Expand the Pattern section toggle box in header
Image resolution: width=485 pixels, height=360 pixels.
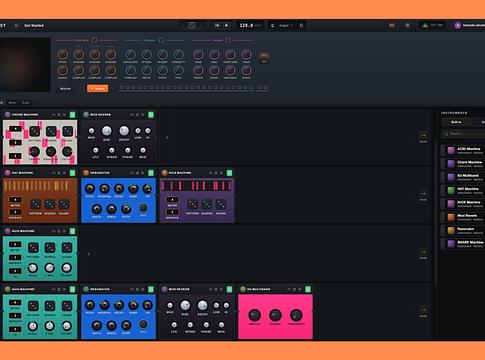pyautogui.click(x=94, y=40)
